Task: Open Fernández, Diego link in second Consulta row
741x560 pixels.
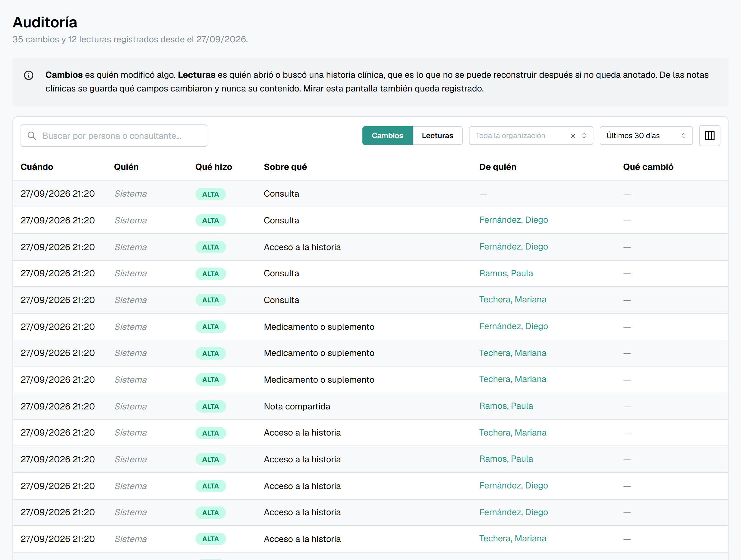Action: [513, 220]
